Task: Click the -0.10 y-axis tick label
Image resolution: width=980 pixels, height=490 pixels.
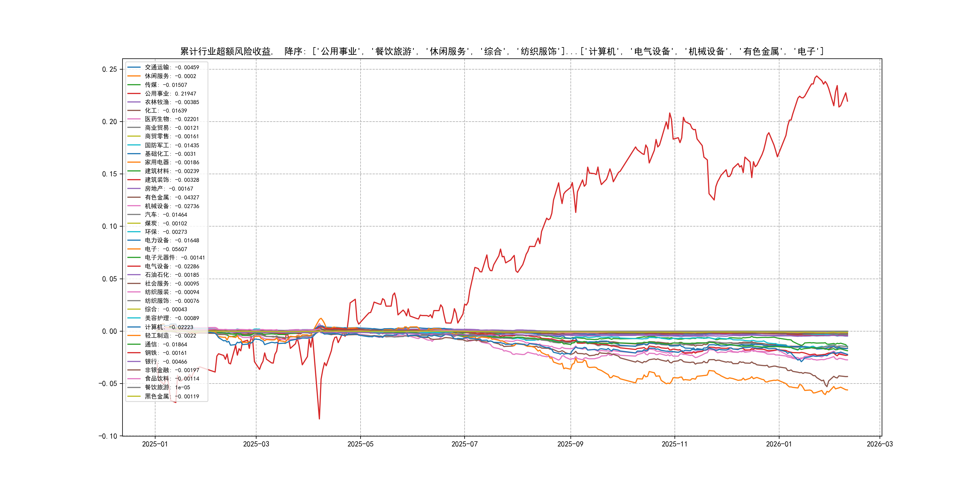Action: click(108, 436)
